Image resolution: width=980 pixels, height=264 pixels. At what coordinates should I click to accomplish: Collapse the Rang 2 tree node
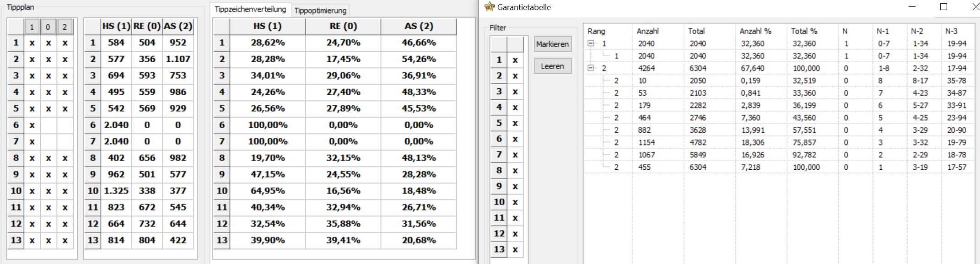591,68
